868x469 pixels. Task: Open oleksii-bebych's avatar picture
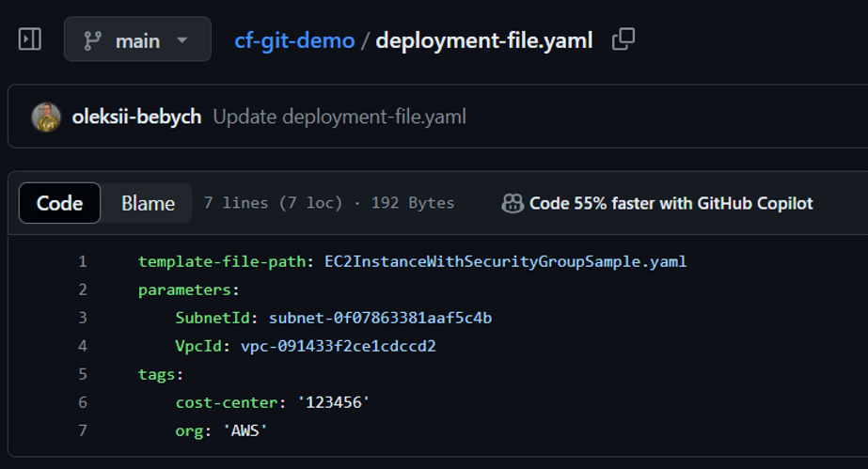coord(46,117)
